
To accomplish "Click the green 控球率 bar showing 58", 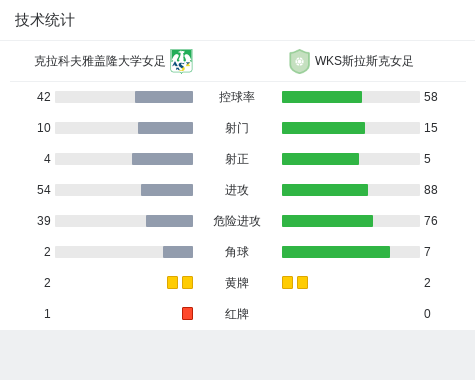I will tap(322, 97).
